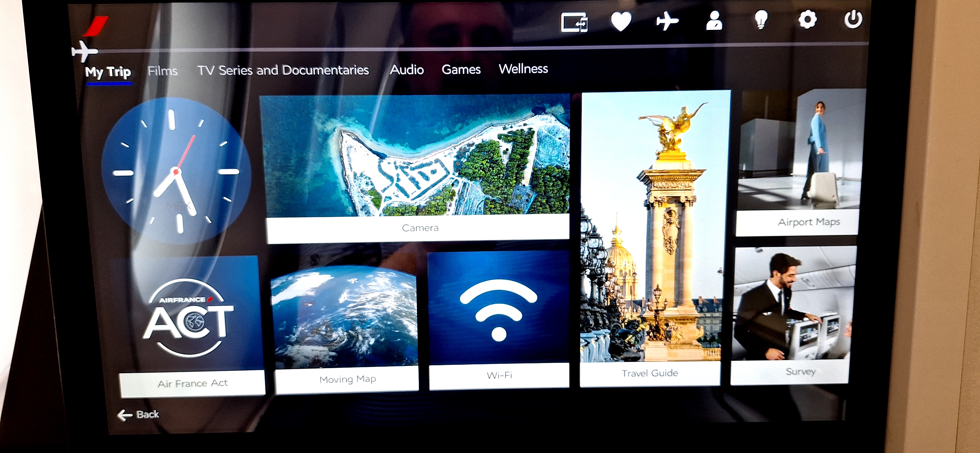Call crew with the person icon
Image resolution: width=980 pixels, height=453 pixels.
(714, 20)
